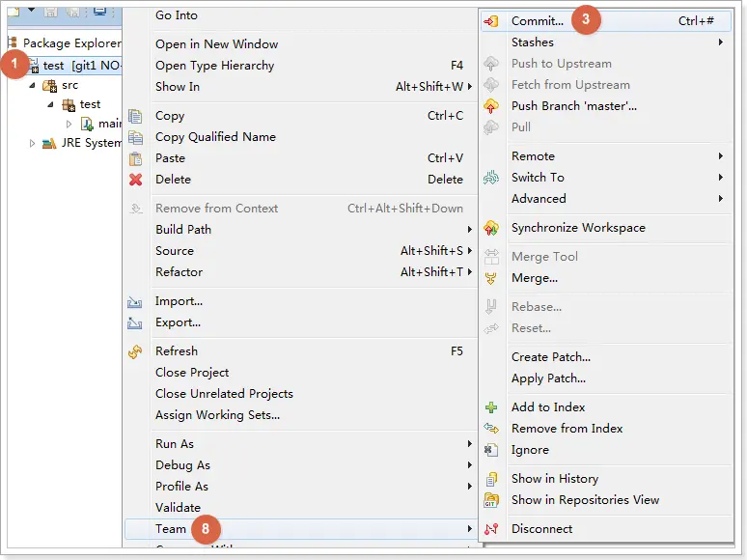The image size is (747, 560).
Task: Open the Profile As submenu
Action: tap(300, 487)
